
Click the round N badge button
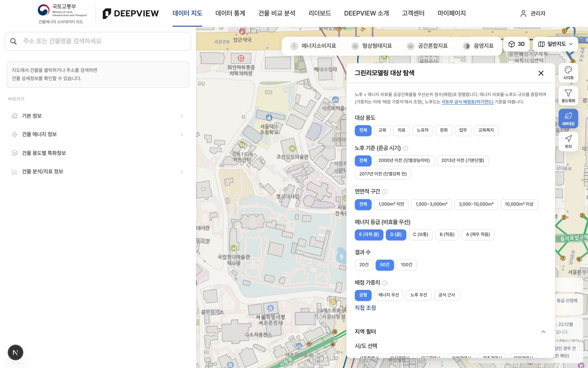15,352
